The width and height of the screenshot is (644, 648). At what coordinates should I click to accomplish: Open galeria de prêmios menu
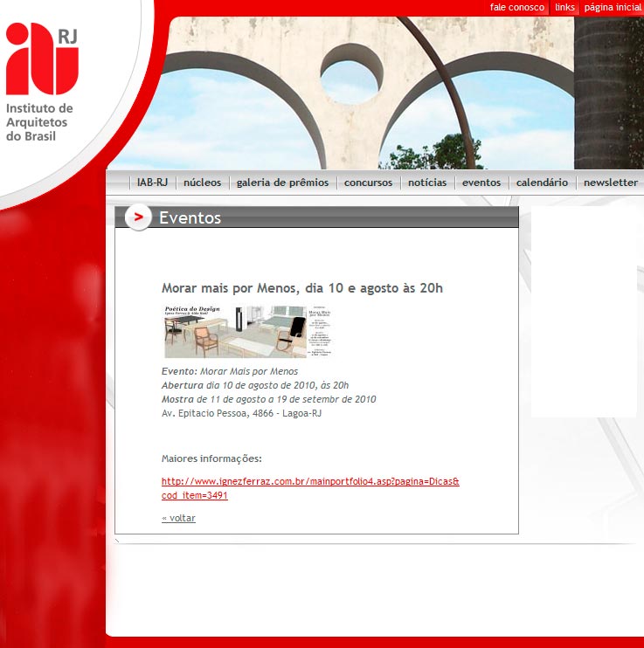[282, 183]
